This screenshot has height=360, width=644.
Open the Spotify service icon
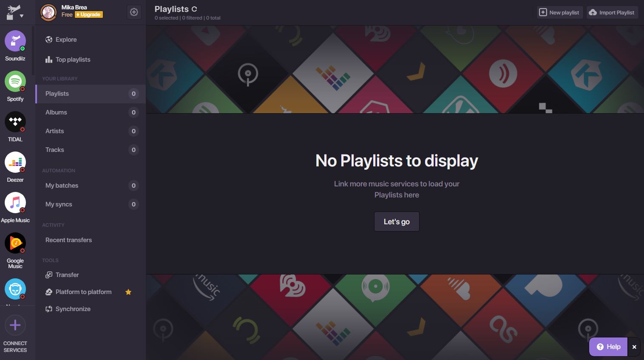coord(15,81)
